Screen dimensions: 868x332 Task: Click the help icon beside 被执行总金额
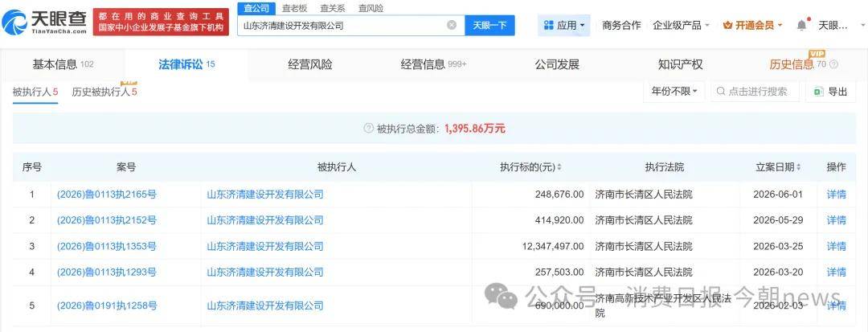point(368,129)
